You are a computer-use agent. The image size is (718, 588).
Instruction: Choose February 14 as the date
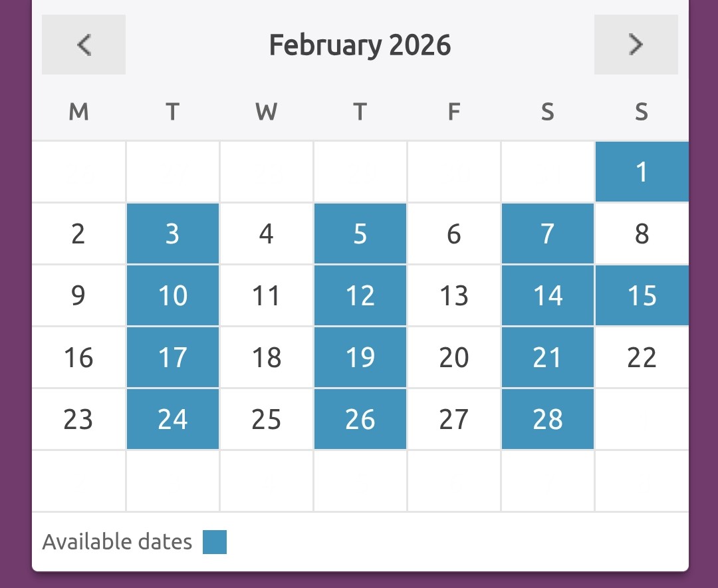pos(548,296)
